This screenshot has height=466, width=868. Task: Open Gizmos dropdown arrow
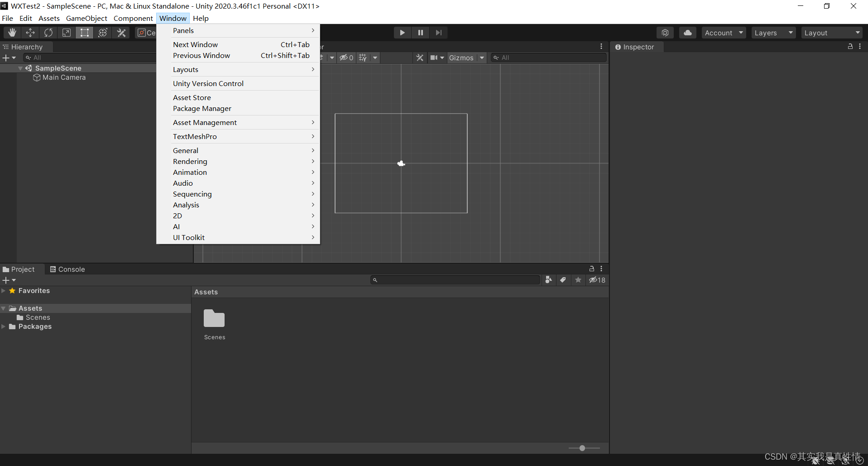coord(482,58)
